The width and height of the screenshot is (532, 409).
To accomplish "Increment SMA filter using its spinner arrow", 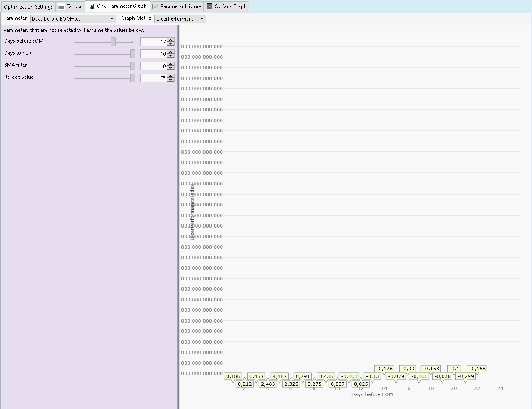I will coord(171,64).
